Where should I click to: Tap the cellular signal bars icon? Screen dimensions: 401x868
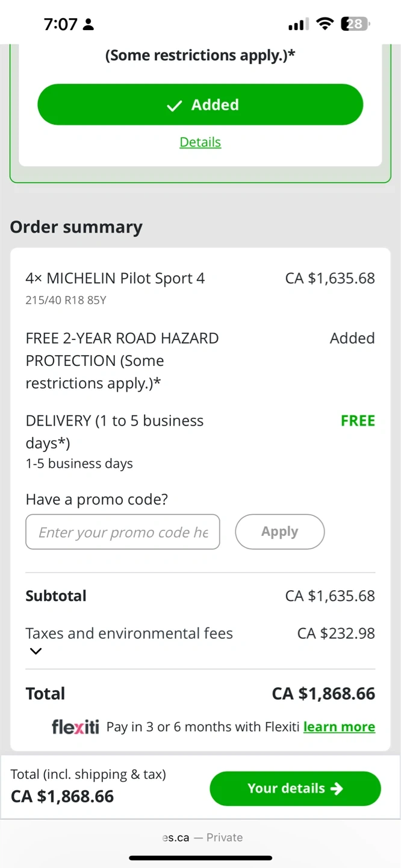click(x=297, y=25)
